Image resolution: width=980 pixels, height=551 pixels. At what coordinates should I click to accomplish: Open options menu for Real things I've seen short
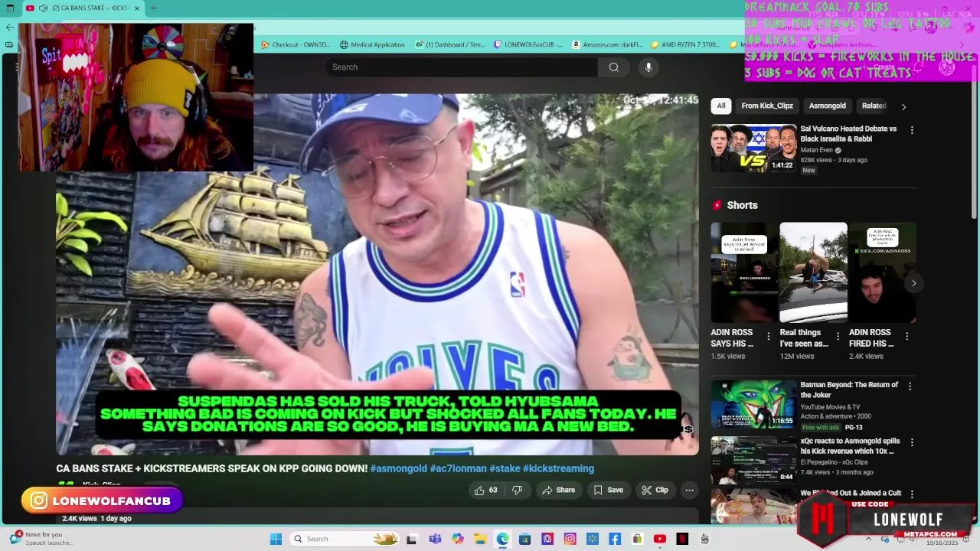tap(838, 337)
